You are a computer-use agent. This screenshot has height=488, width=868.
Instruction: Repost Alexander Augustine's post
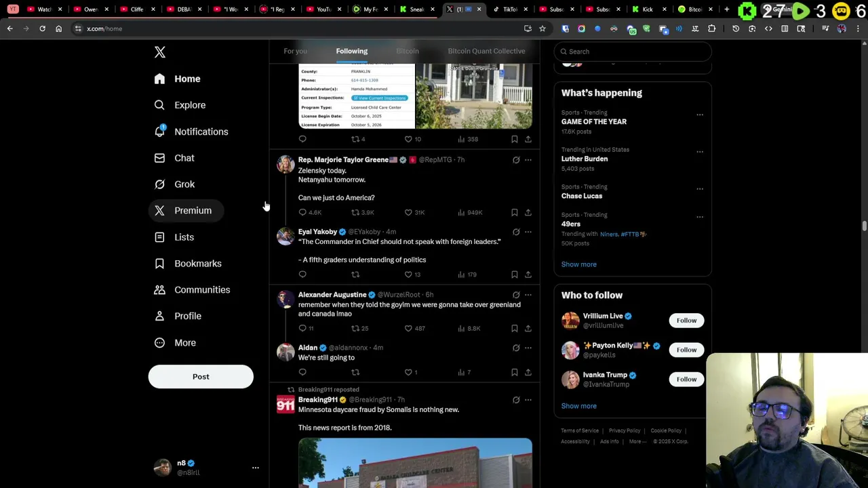click(359, 328)
